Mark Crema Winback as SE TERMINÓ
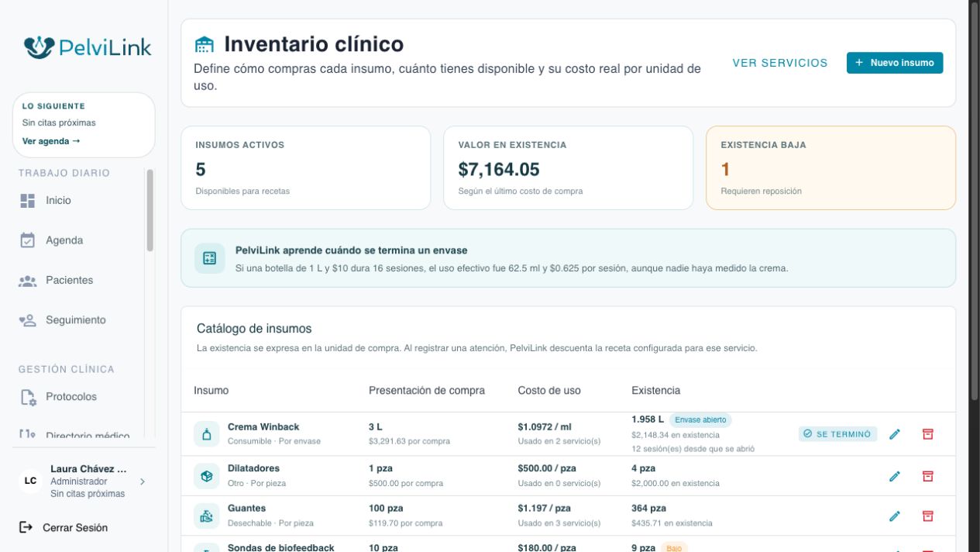Image resolution: width=980 pixels, height=552 pixels. 837,434
